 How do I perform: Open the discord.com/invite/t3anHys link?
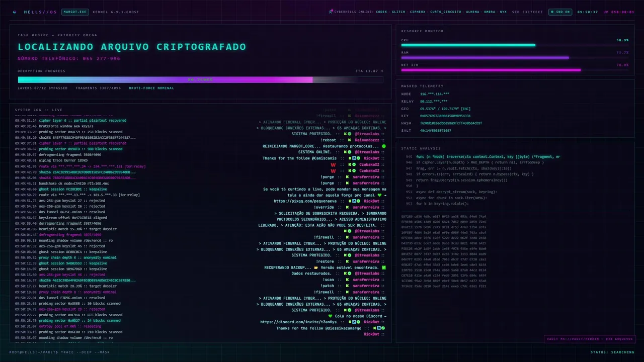click(x=299, y=322)
